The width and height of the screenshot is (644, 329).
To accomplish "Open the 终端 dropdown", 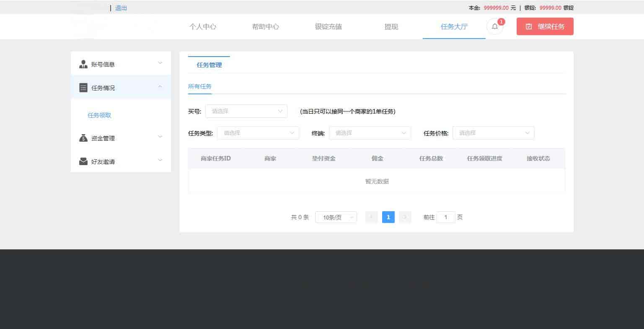I will [370, 133].
